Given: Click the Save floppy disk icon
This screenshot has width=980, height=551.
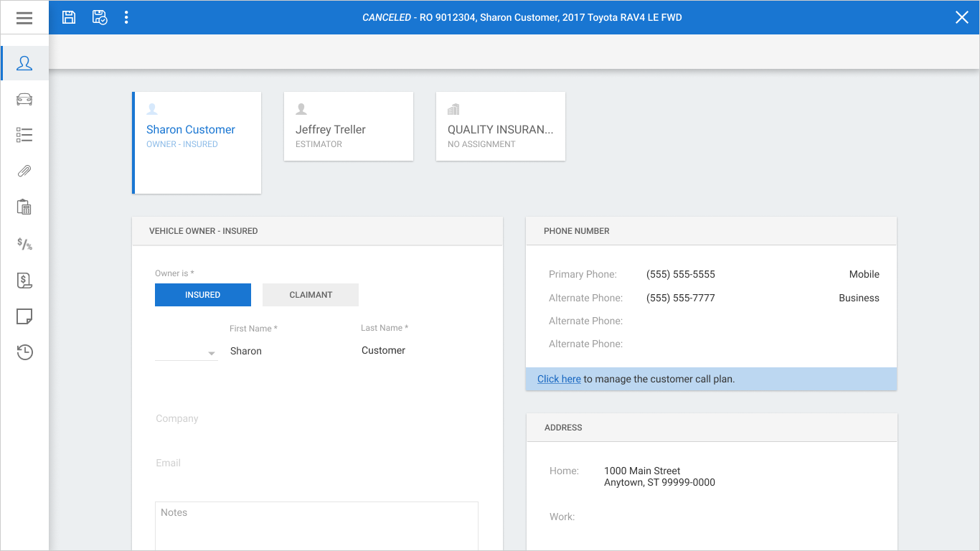Looking at the screenshot, I should pyautogui.click(x=69, y=17).
